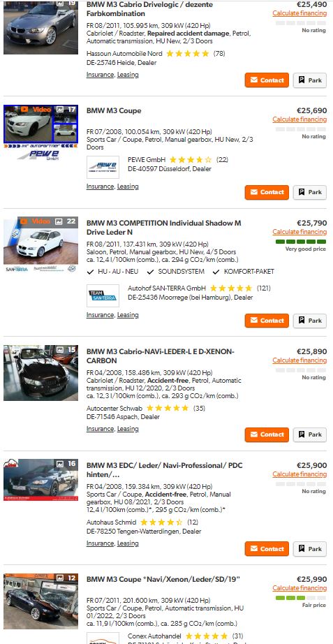Open Insurance link under the PEWE GmbH listing
The height and width of the screenshot is (644, 333).
100,186
